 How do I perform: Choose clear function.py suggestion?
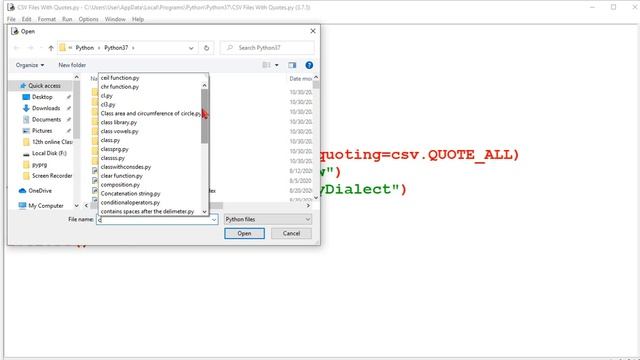pyautogui.click(x=122, y=176)
